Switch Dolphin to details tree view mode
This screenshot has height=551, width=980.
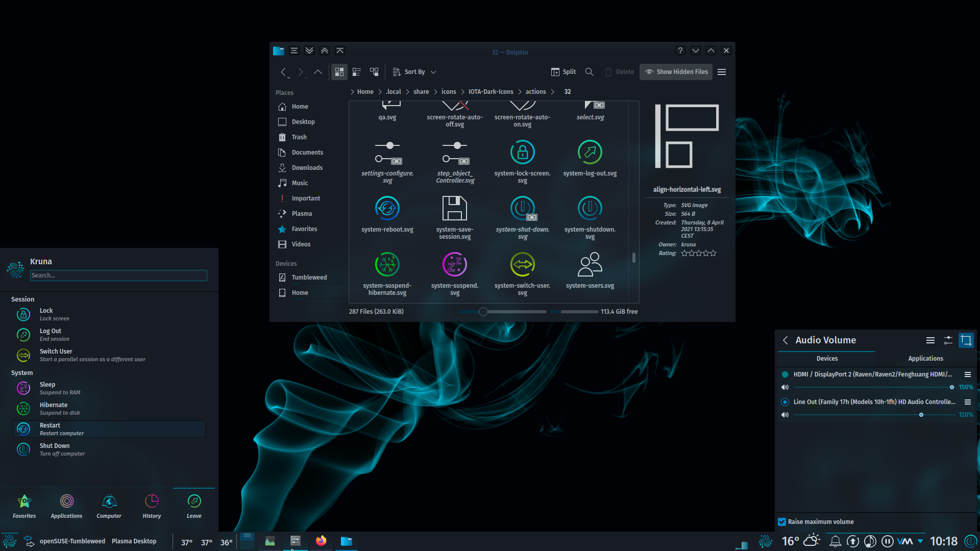tap(374, 72)
